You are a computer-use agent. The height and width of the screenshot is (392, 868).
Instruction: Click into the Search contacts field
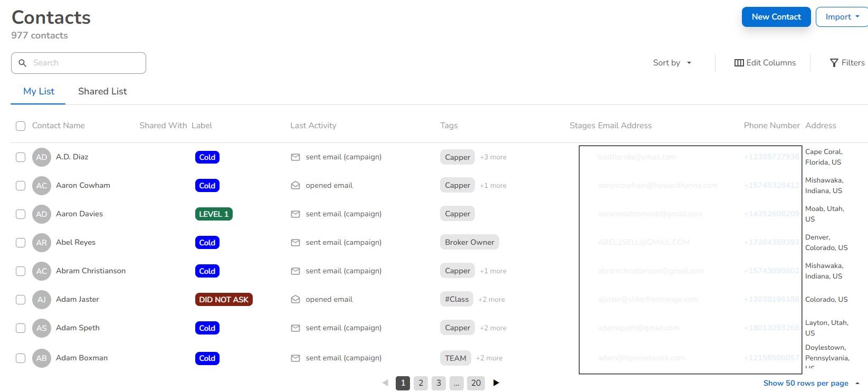[x=79, y=63]
